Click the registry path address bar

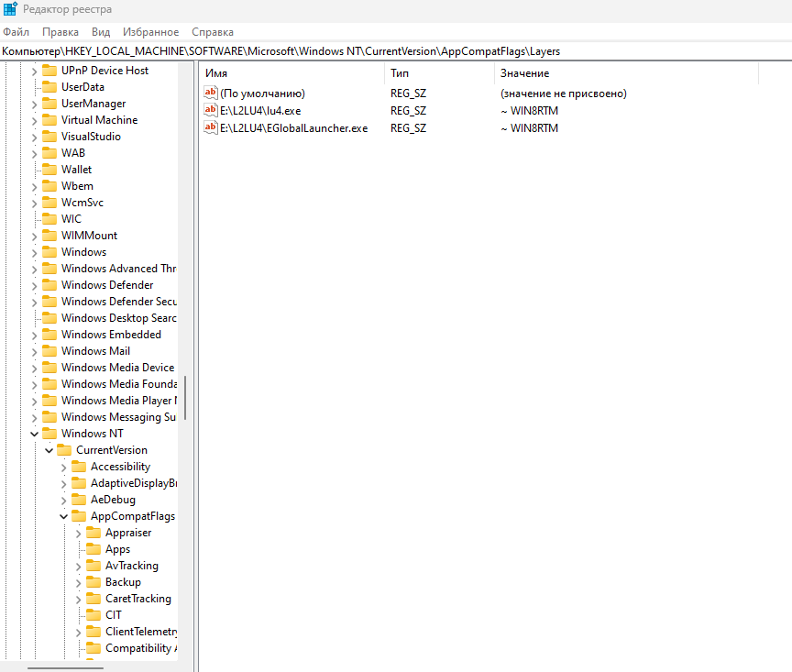(x=396, y=51)
